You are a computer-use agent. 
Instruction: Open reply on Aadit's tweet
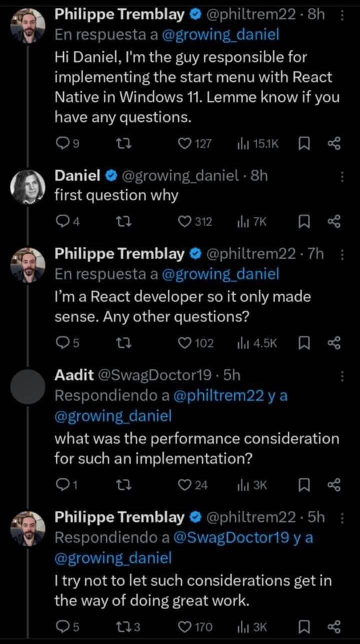[62, 485]
